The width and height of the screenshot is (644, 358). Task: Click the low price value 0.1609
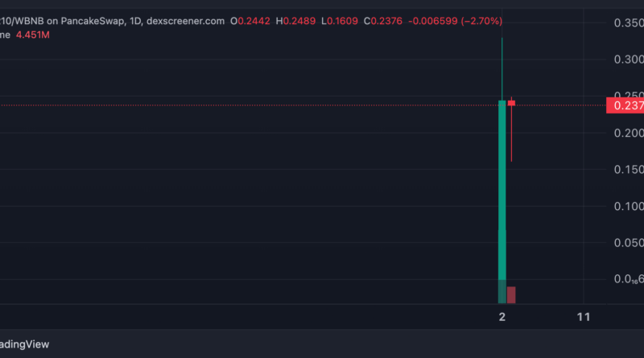pos(341,20)
